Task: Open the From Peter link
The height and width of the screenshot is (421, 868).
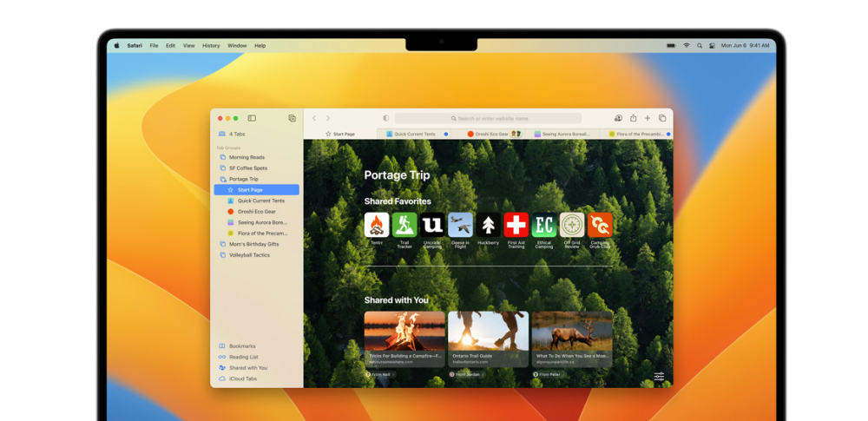Action: tap(548, 374)
